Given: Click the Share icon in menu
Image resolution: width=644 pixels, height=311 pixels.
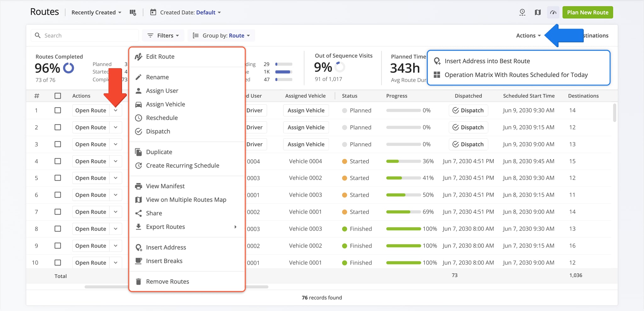Looking at the screenshot, I should point(138,213).
